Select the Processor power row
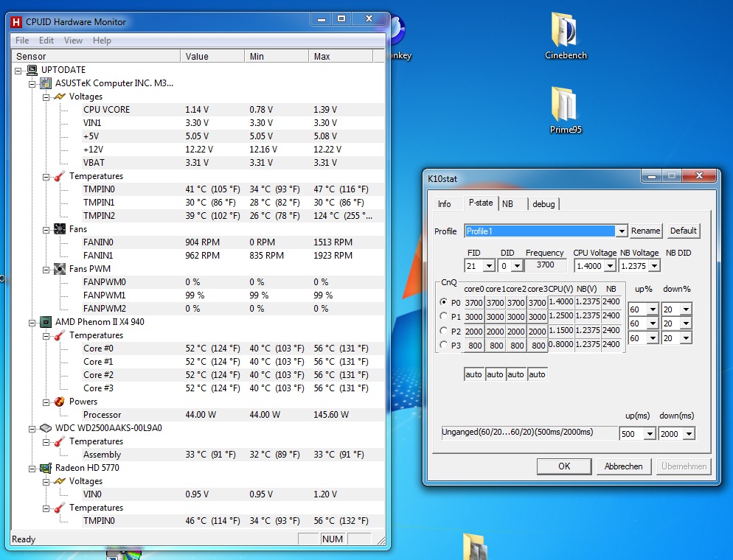The height and width of the screenshot is (560, 733). tap(233, 415)
